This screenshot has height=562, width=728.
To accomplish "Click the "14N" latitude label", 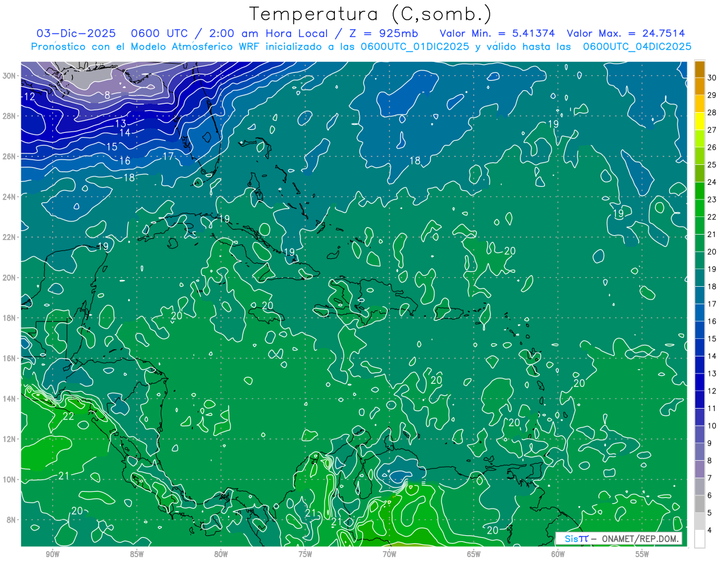I will (x=10, y=399).
